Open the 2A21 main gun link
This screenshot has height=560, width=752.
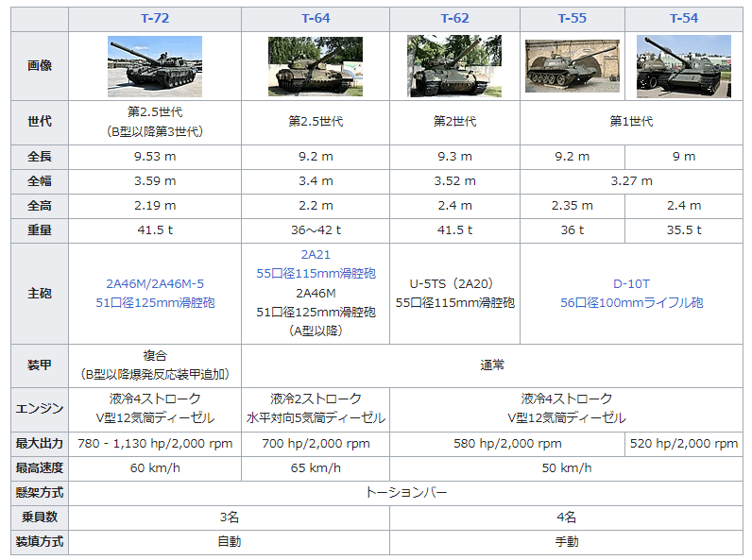316,255
